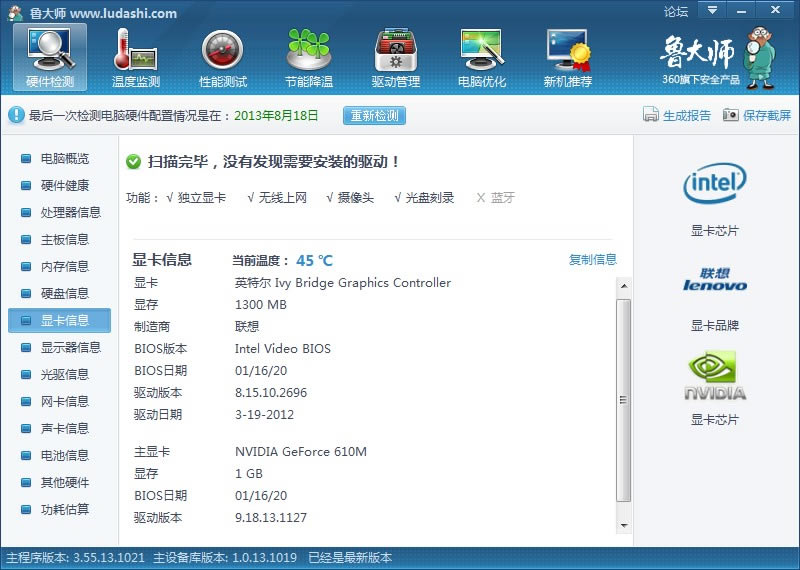Image resolution: width=800 pixels, height=570 pixels.
Task: Click the 45 ℃ temperature value
Action: [314, 261]
